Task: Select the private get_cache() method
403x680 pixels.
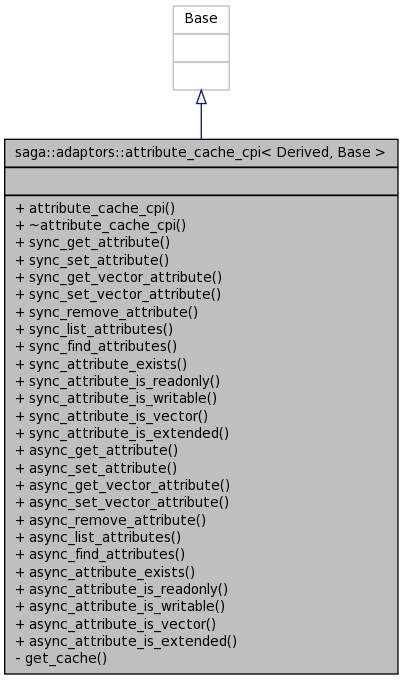Action: click(61, 659)
